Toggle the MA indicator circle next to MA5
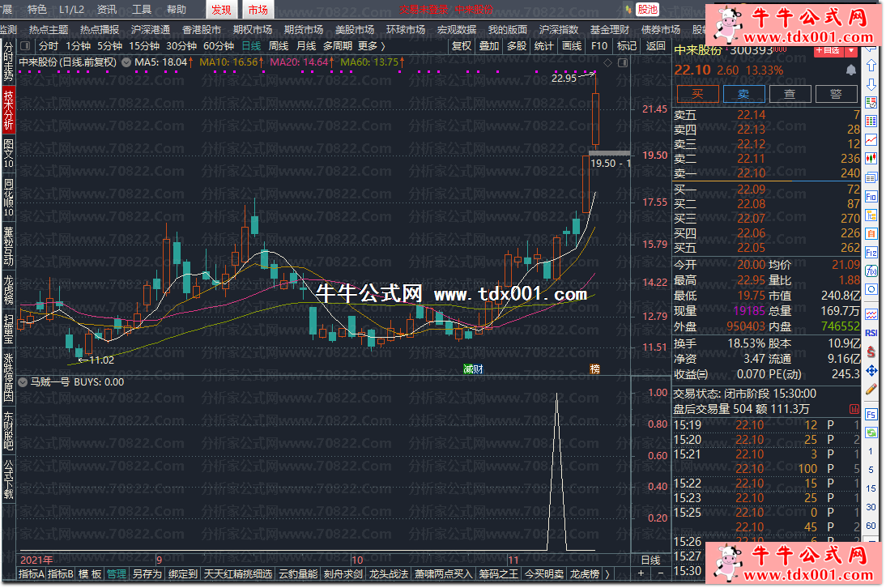The height and width of the screenshot is (588, 886). [126, 62]
